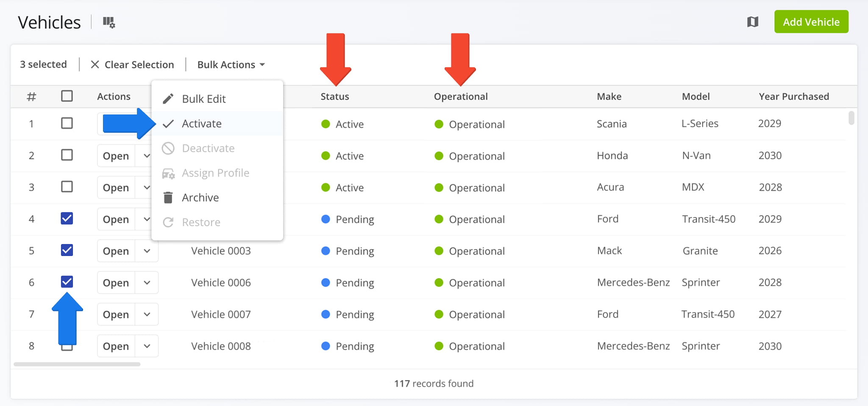Open the map view icon
Image resolution: width=868 pixels, height=406 pixels.
coord(753,22)
